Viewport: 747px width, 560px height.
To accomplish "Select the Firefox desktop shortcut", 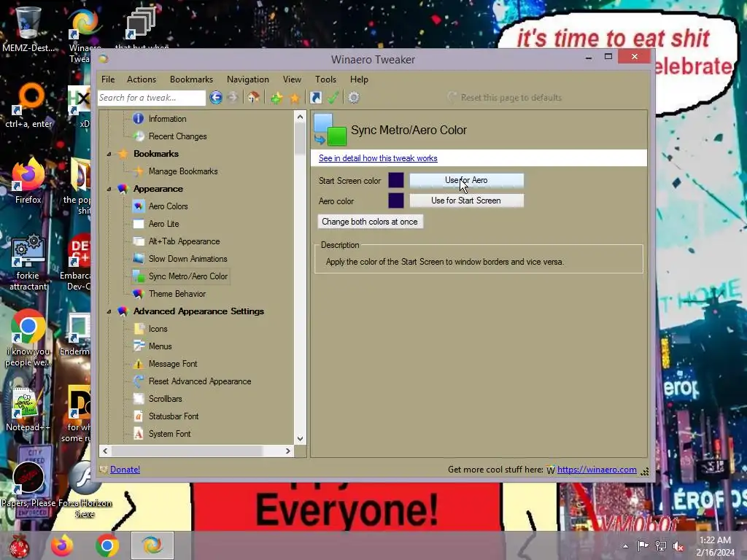I will [x=28, y=181].
